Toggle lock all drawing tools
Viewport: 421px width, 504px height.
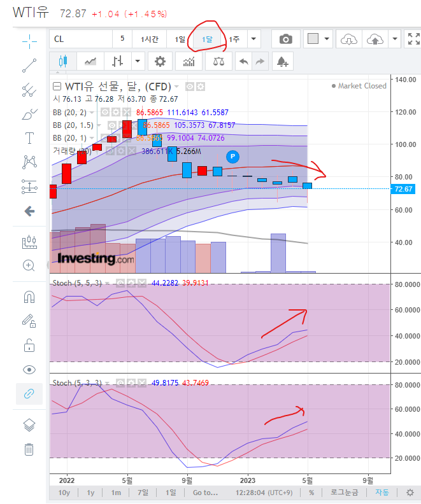coord(29,346)
